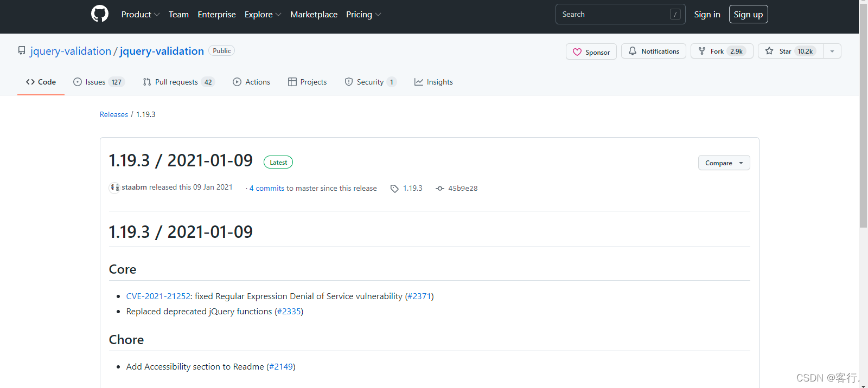
Task: Open the Team page
Action: point(178,14)
